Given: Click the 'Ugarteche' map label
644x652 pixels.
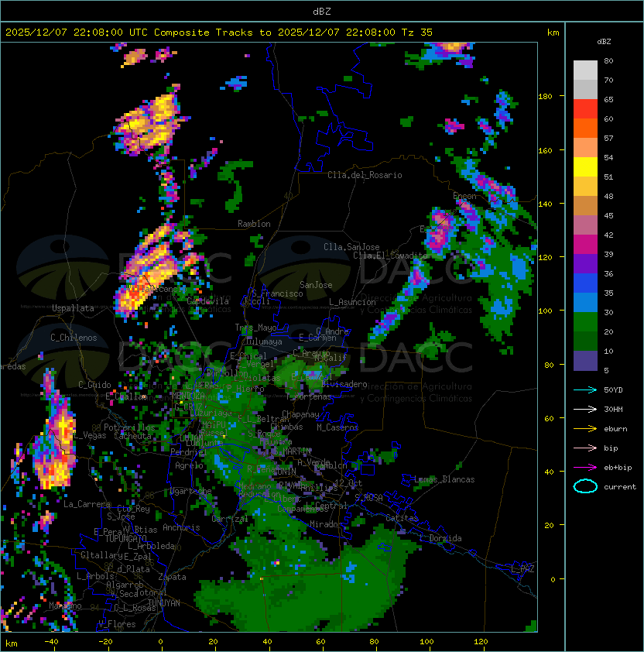Looking at the screenshot, I should [191, 492].
